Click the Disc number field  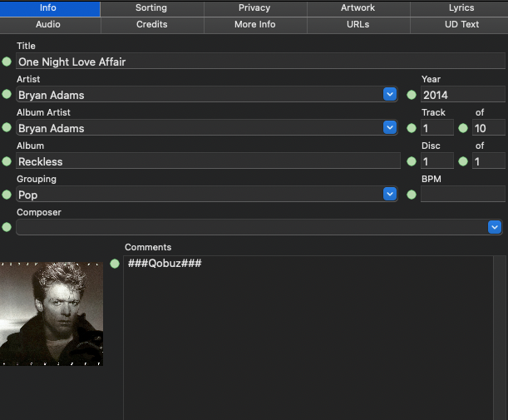[x=437, y=161]
